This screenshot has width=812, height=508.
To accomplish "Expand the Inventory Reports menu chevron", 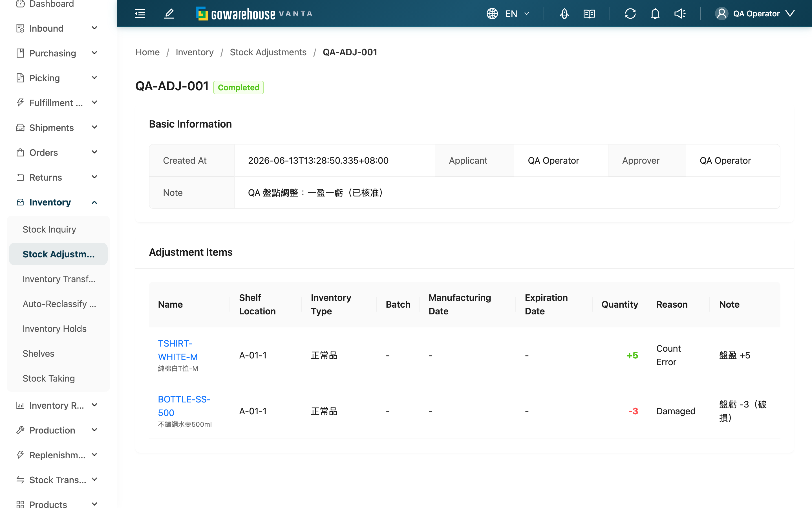I will point(95,405).
